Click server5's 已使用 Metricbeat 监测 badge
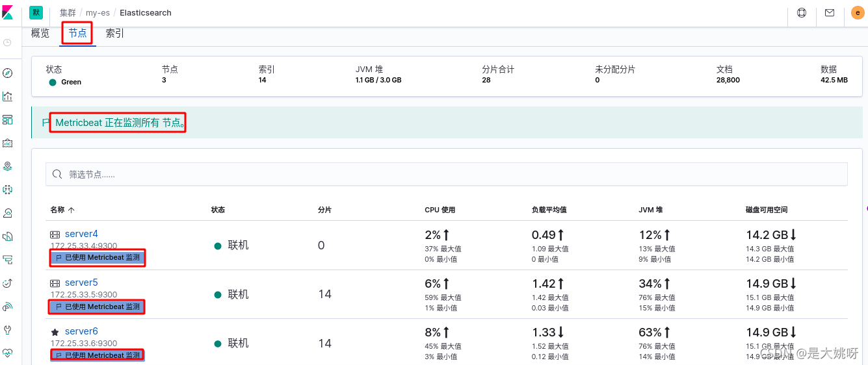 [x=98, y=306]
